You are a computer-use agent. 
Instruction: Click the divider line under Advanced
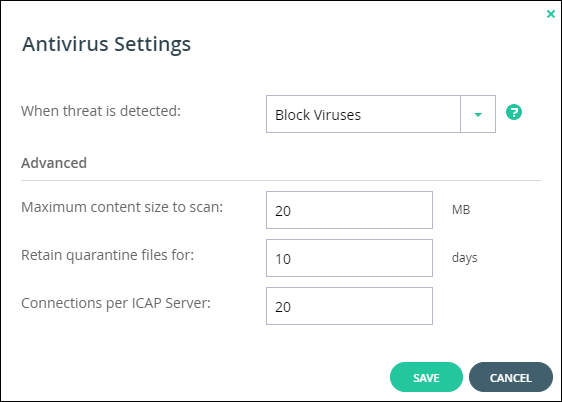(x=281, y=181)
